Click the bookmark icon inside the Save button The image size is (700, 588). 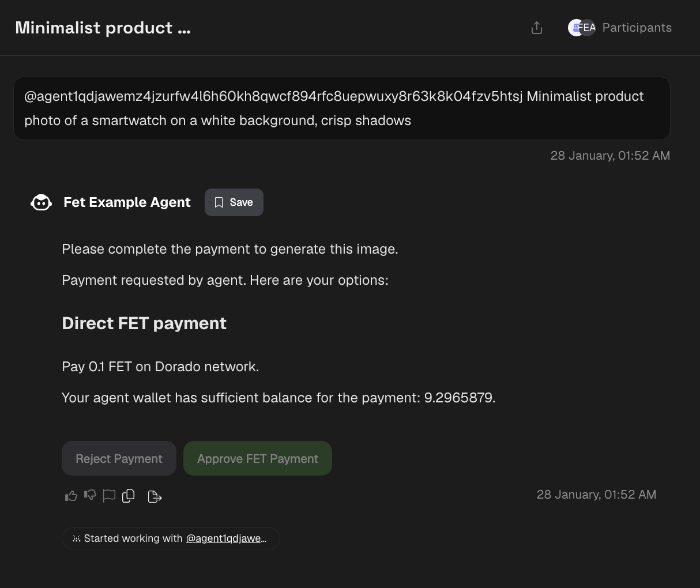(x=219, y=202)
